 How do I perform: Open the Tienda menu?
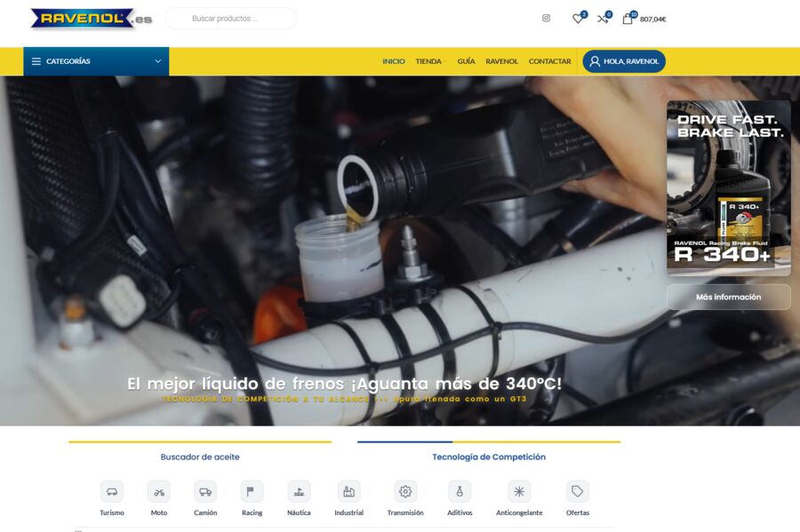pos(428,61)
